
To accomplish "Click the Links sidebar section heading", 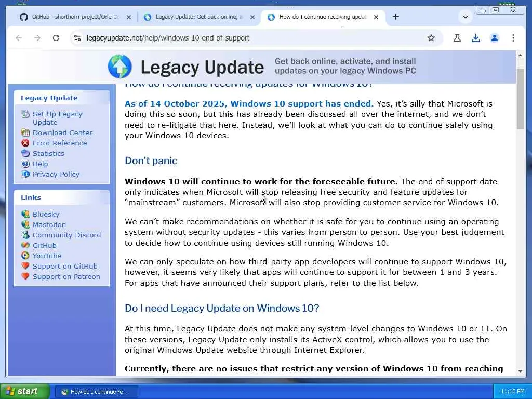I will click(31, 197).
